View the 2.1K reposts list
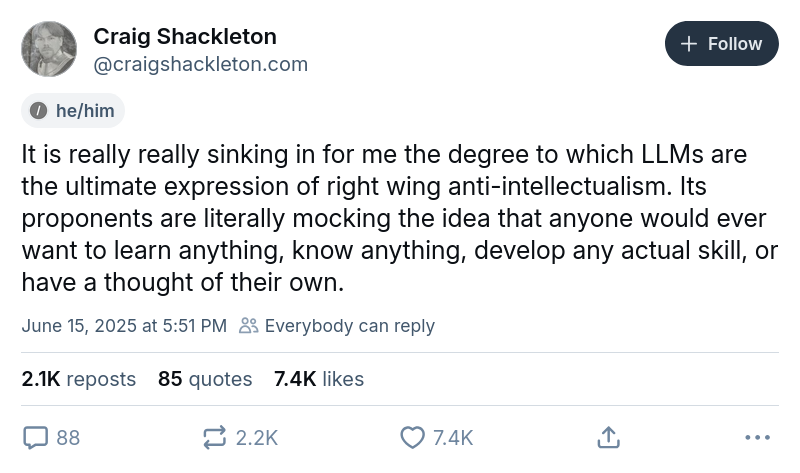This screenshot has height=473, width=800. [78, 379]
